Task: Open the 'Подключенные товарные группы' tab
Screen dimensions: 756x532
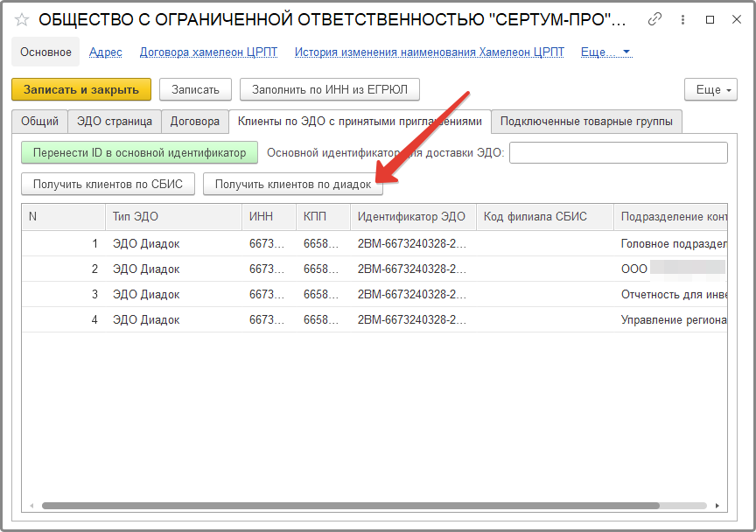Action: coord(586,122)
